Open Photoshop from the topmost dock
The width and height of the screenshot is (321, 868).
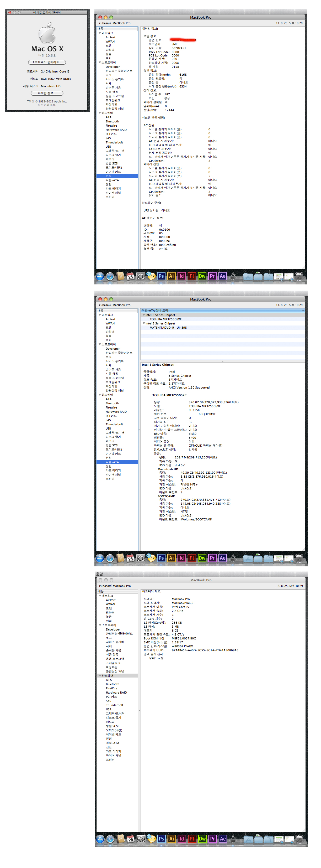click(161, 276)
